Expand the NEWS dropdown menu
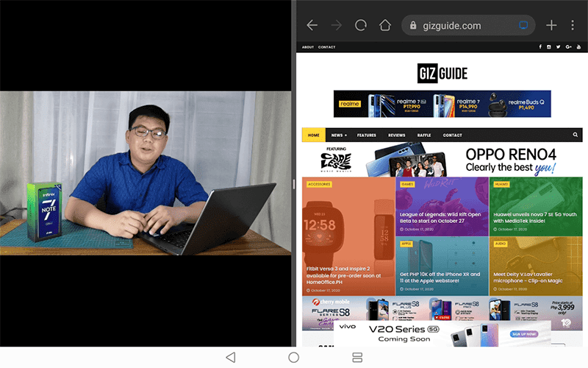588x368 pixels. point(339,135)
